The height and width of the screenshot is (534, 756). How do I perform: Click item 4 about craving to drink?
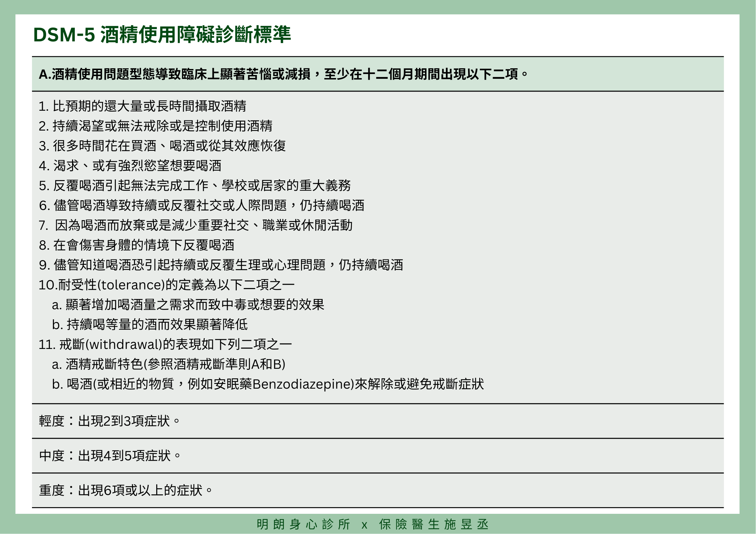[x=130, y=166]
